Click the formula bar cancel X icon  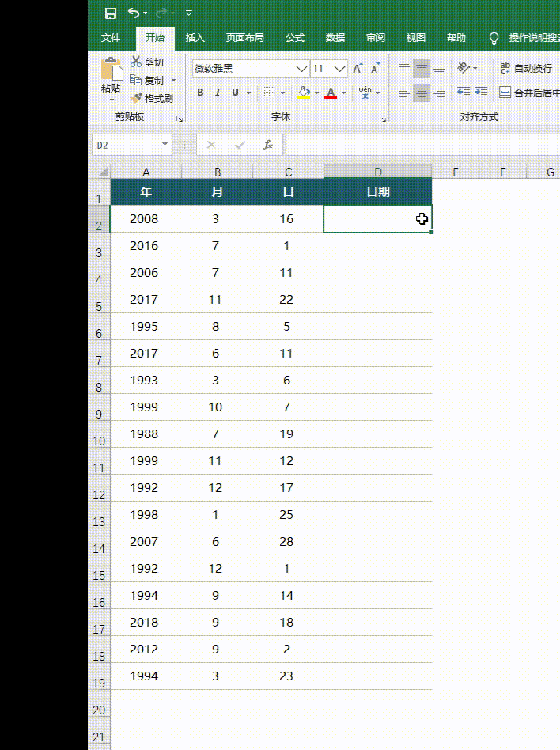(211, 145)
